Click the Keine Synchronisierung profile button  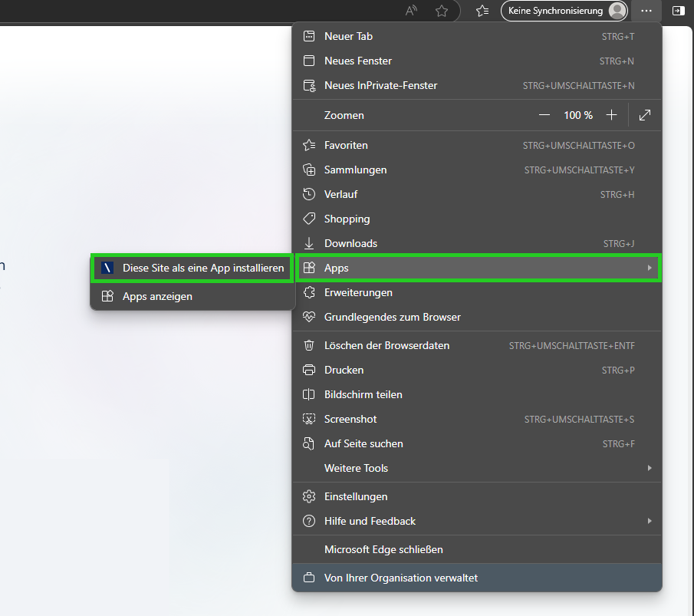pos(564,11)
